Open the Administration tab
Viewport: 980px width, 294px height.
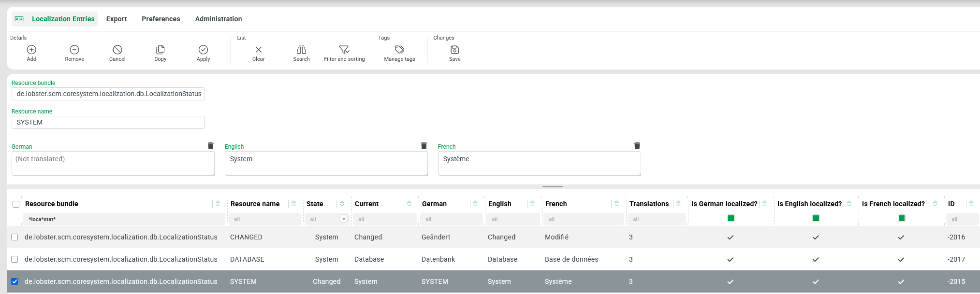click(x=218, y=19)
